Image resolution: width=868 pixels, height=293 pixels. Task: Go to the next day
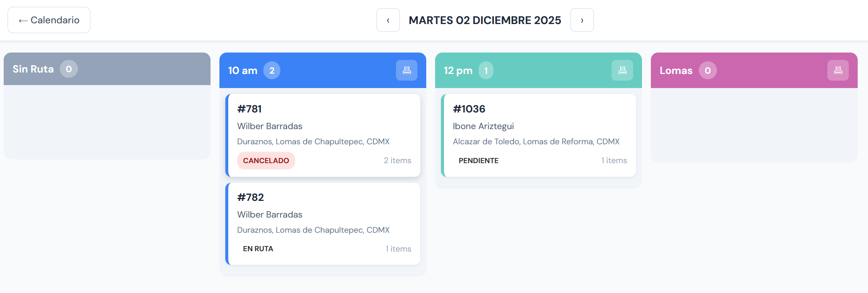[x=582, y=20]
